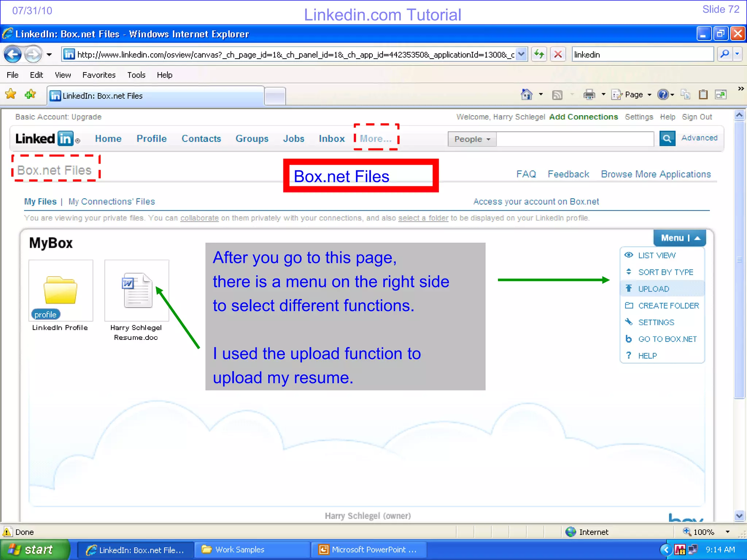Select the LinkedIn: Box.net Files tab

[x=156, y=96]
